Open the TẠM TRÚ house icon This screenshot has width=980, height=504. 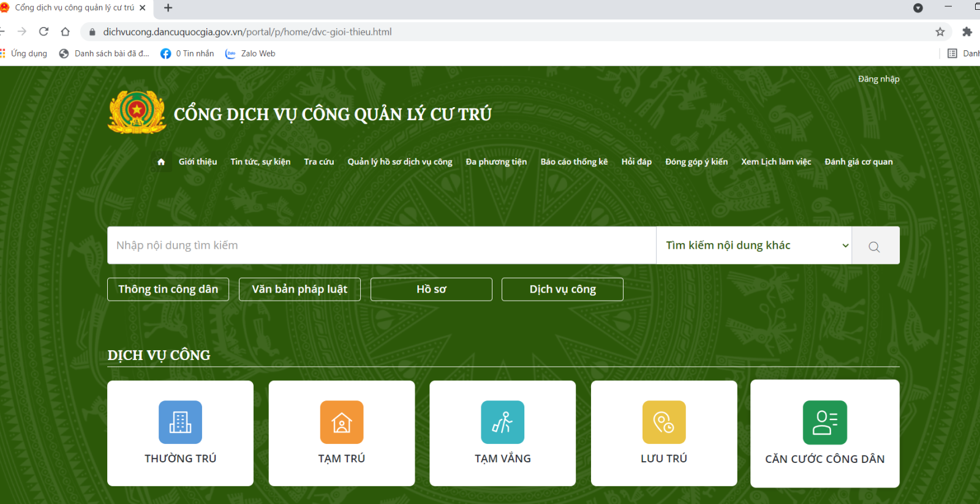(x=341, y=422)
